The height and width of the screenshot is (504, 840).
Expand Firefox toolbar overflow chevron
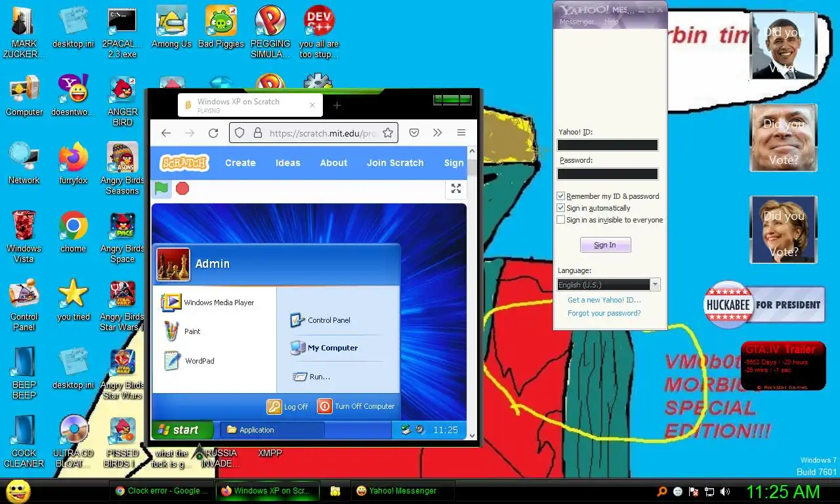click(x=438, y=133)
